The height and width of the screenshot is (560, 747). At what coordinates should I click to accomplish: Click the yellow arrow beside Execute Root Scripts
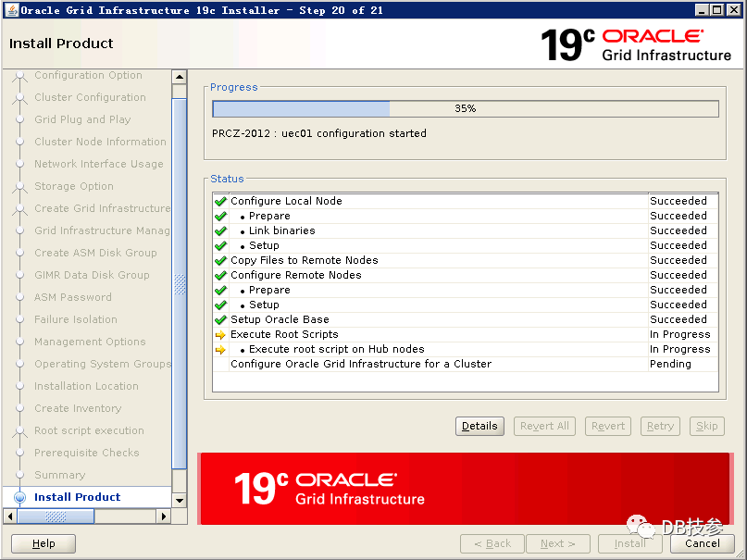click(220, 335)
